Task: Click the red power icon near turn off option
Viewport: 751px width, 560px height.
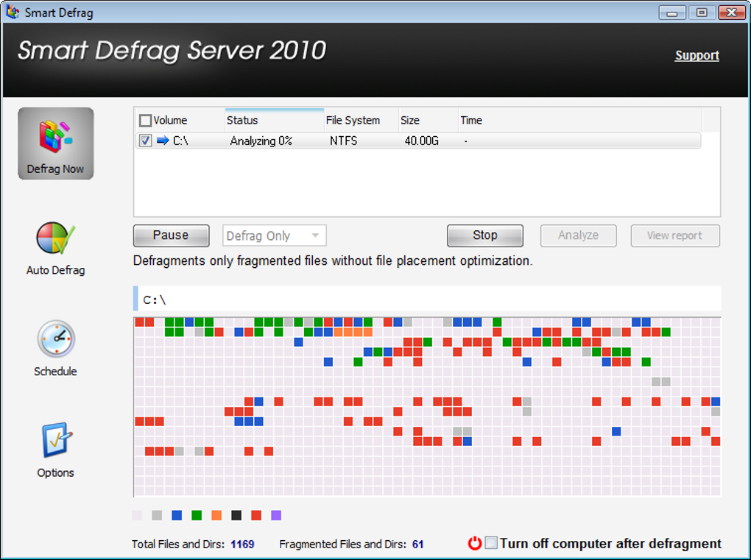Action: (474, 543)
